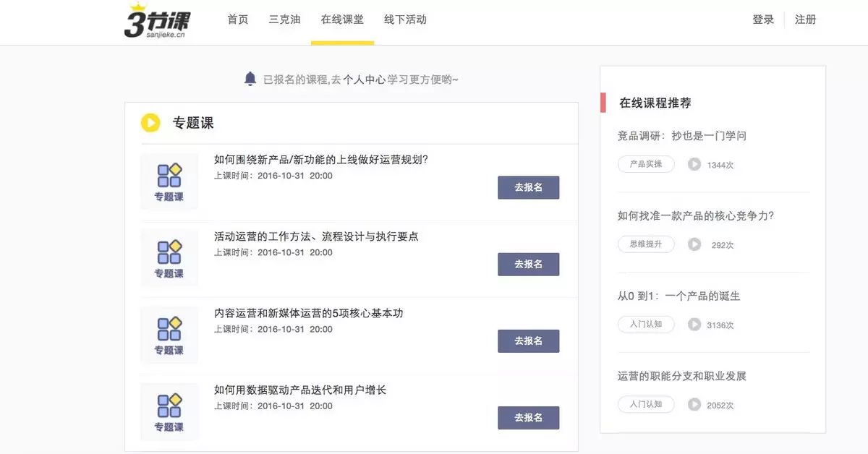Viewport: 868px width, 454px height.
Task: Open the 首页 navigation tab
Action: click(238, 20)
